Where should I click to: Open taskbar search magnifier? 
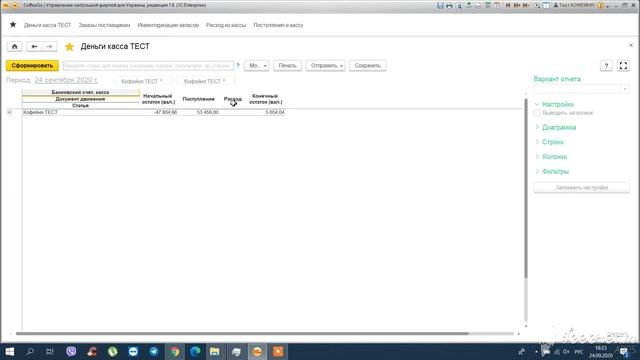pyautogui.click(x=30, y=351)
